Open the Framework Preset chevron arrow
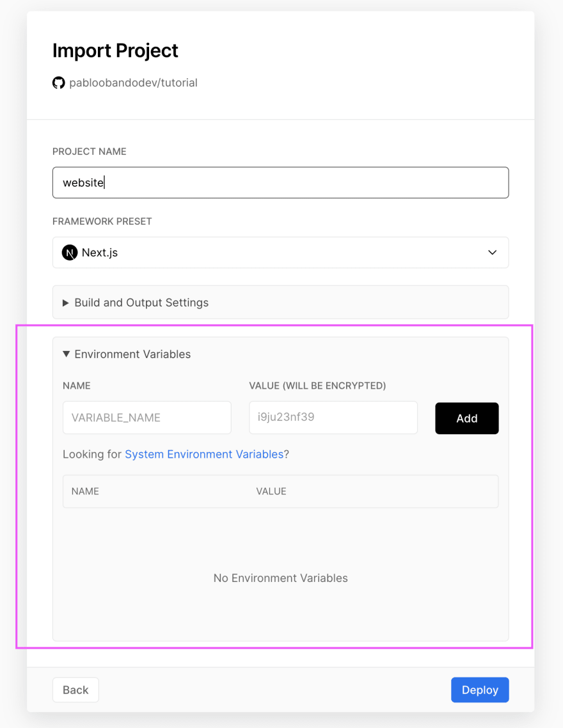The height and width of the screenshot is (728, 563). 492,252
